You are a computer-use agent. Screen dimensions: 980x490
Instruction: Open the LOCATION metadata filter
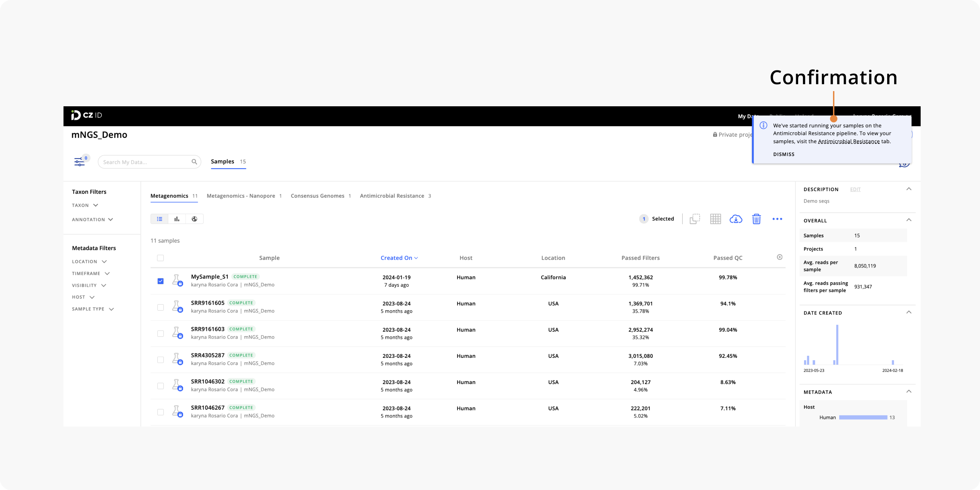(89, 262)
